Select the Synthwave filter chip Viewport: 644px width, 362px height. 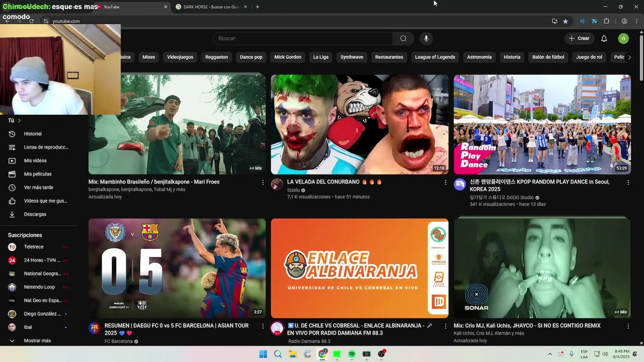352,57
